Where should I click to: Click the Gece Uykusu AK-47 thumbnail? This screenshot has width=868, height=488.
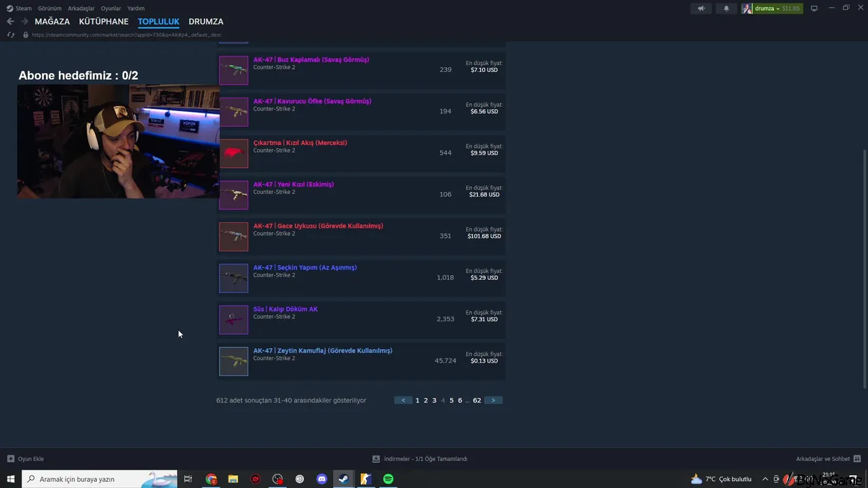click(x=233, y=237)
